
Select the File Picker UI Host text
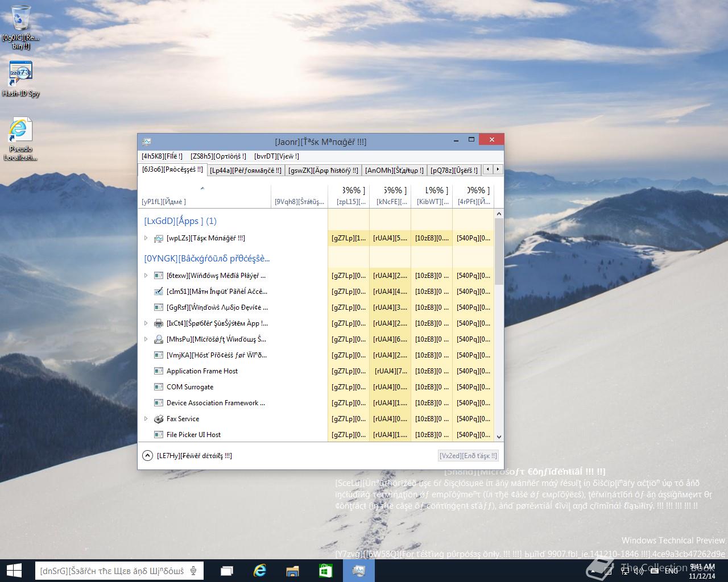point(193,435)
